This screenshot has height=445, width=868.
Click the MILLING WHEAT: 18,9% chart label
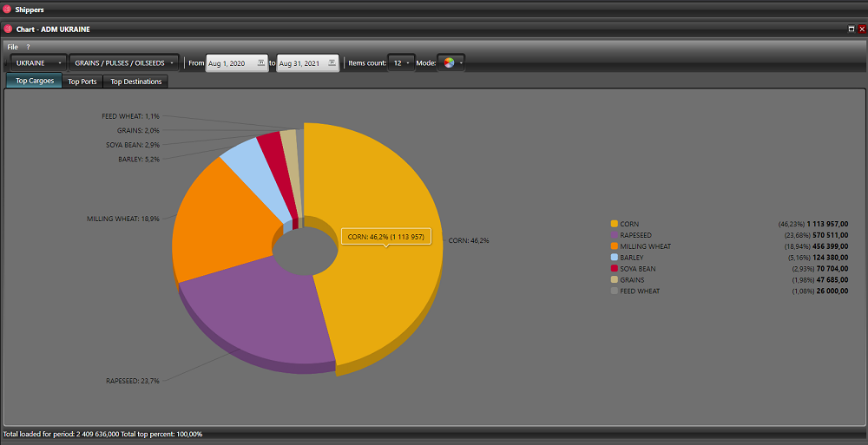click(123, 219)
